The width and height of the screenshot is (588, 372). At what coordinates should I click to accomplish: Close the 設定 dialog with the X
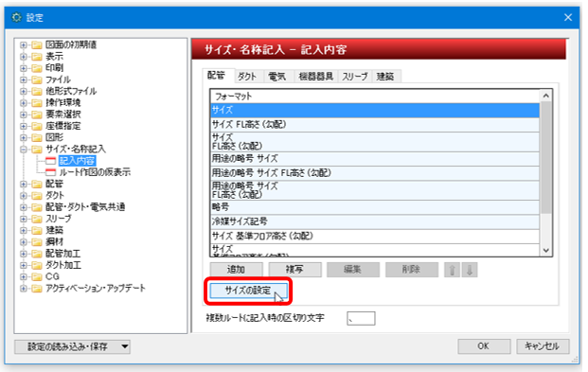click(568, 17)
